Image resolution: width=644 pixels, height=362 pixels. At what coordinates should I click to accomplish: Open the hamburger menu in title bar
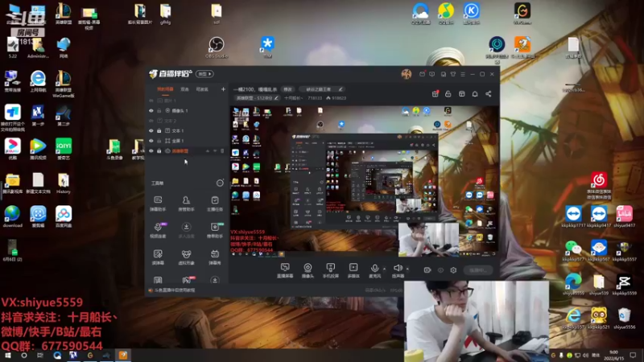463,74
